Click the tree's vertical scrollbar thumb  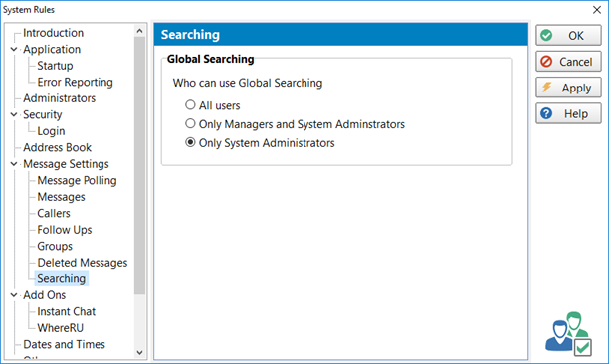(140, 166)
